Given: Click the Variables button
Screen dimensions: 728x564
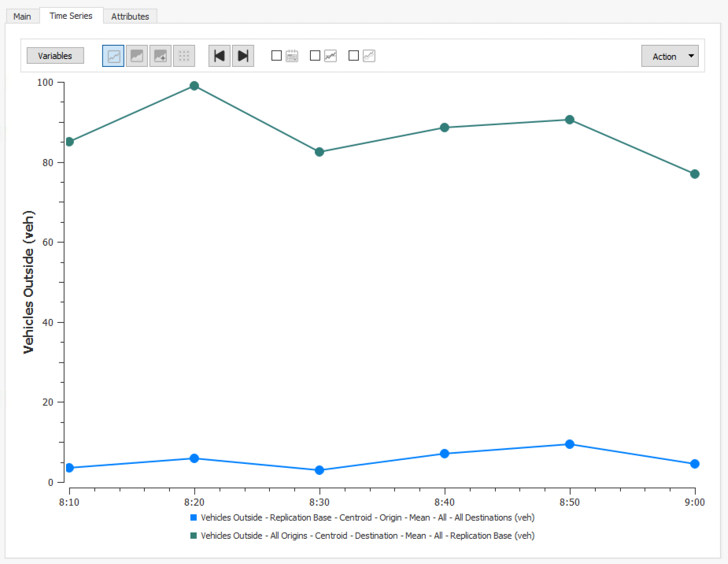Looking at the screenshot, I should click(55, 56).
